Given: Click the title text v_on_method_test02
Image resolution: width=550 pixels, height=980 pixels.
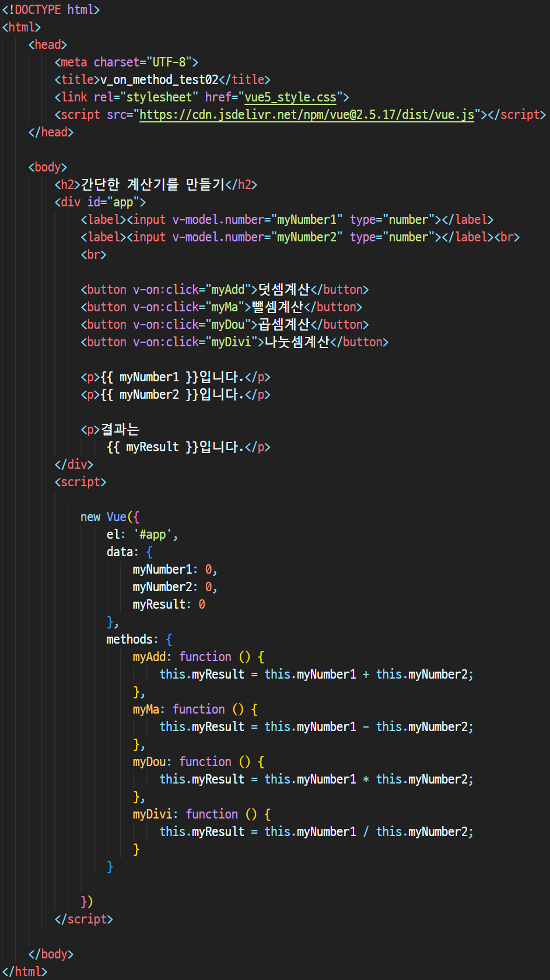Looking at the screenshot, I should point(159,80).
